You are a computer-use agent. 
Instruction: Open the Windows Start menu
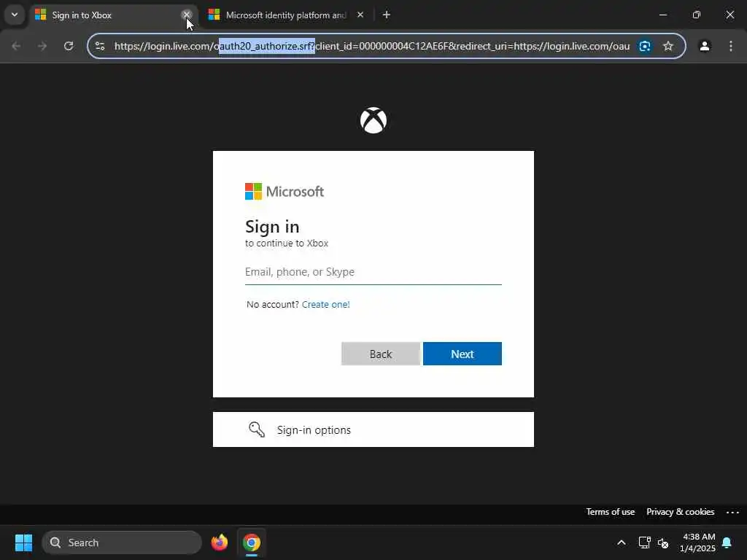click(23, 542)
